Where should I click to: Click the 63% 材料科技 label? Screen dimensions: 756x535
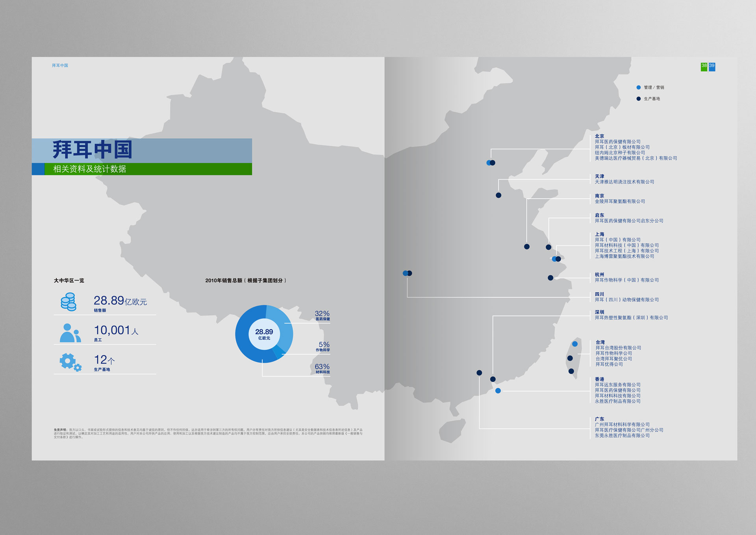(322, 368)
